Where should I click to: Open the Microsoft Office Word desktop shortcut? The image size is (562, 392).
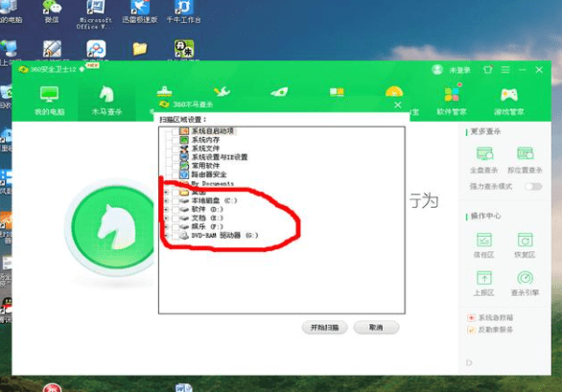95,13
